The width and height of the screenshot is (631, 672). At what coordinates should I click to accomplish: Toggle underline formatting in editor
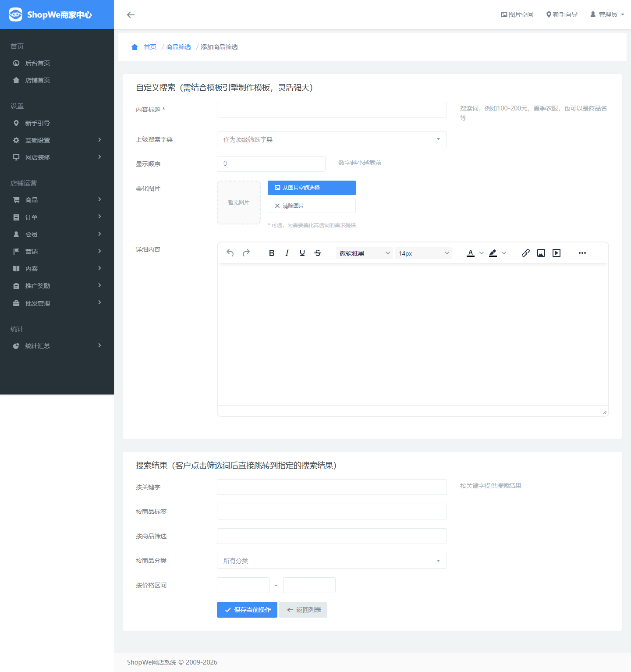[302, 253]
